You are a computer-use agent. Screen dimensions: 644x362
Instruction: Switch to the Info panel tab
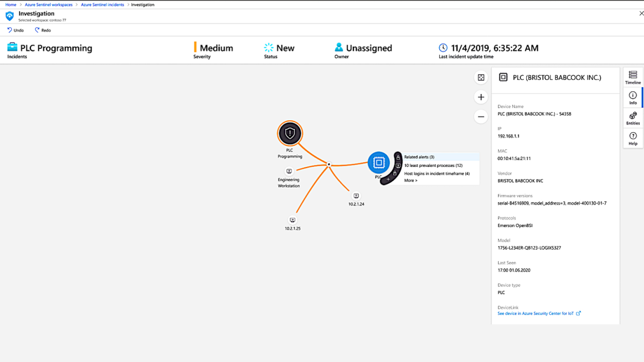(633, 98)
